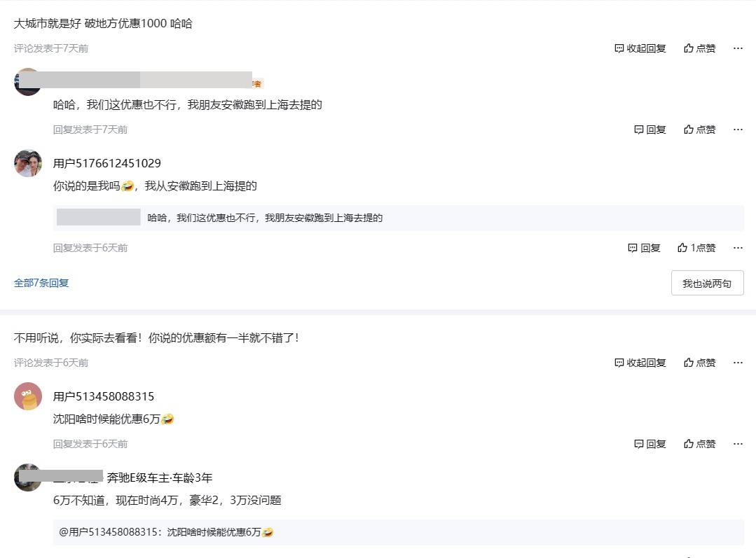This screenshot has height=558, width=756.
Task: Open avatar of 用户5176612451029
Action: tap(28, 163)
